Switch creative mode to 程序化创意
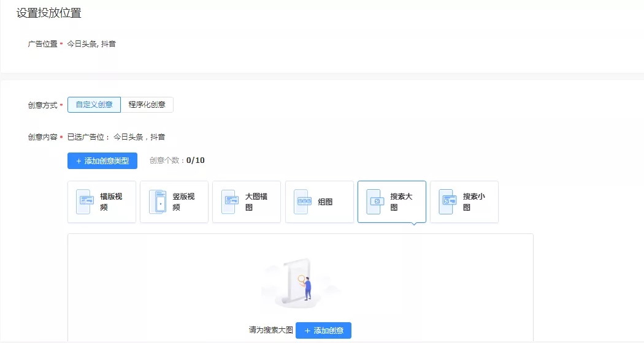This screenshot has width=644, height=343. [x=147, y=105]
